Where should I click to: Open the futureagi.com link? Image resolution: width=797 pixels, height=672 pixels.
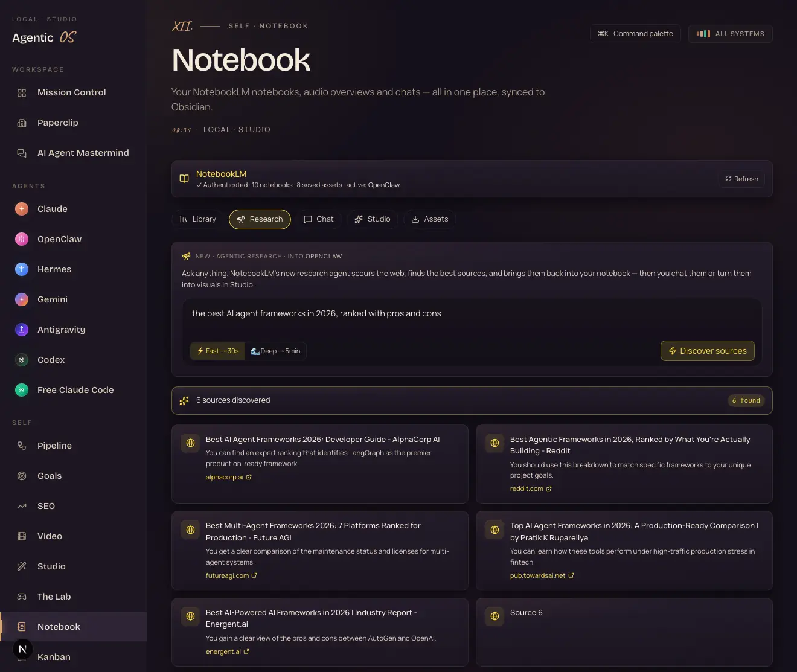click(231, 575)
